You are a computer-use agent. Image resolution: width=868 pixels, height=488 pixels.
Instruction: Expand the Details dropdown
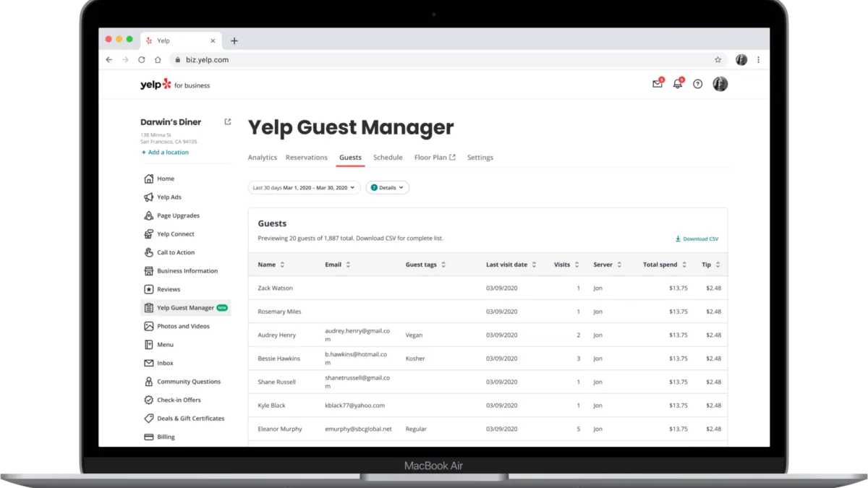pos(388,187)
